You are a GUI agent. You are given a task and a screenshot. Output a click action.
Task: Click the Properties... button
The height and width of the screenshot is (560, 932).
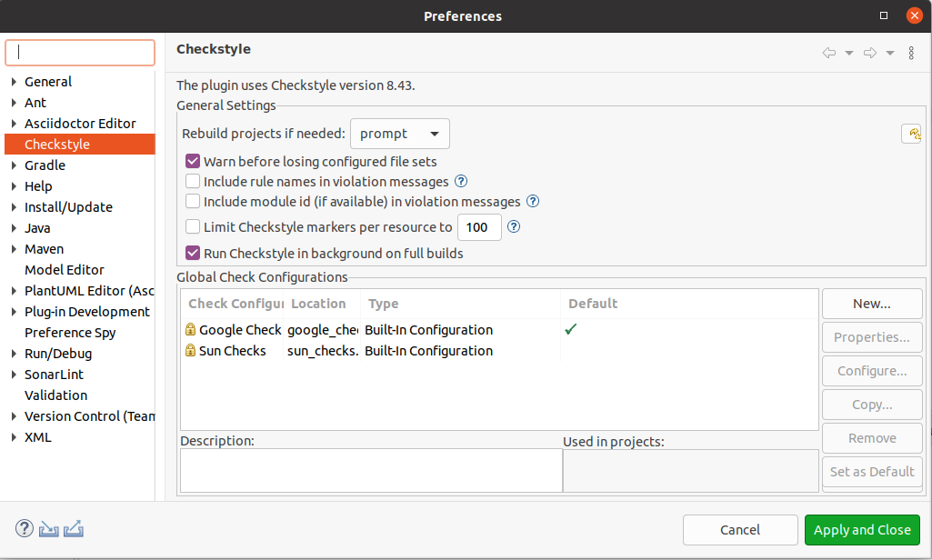coord(872,337)
